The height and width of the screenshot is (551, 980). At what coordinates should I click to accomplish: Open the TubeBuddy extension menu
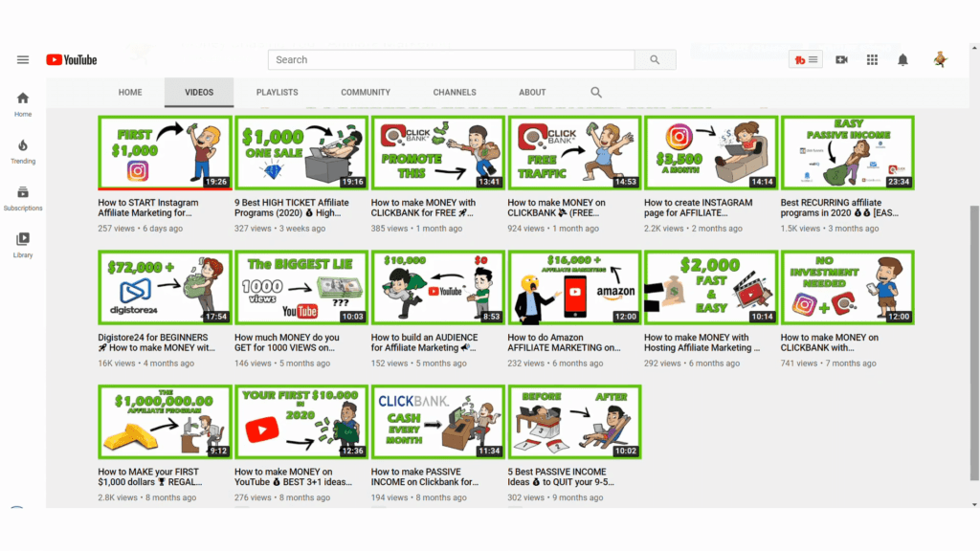[805, 60]
